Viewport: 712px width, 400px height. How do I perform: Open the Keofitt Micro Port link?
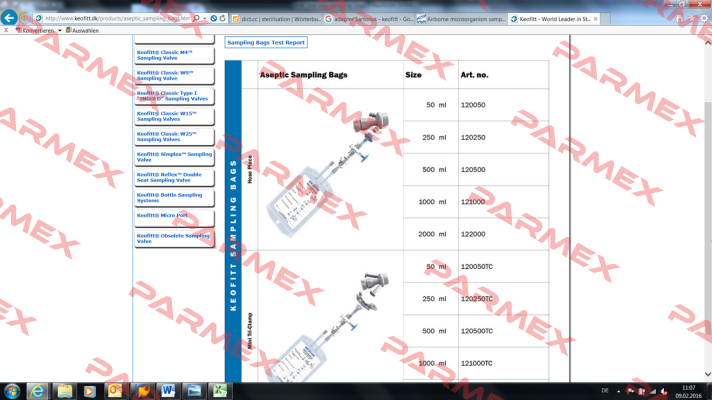(x=174, y=218)
